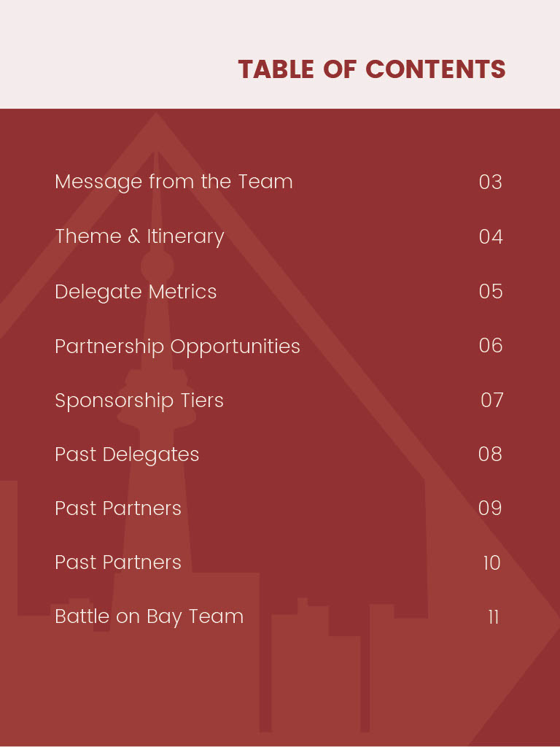Open the Battle on Bay Team entry
Screen dimensions: 560x747
(149, 616)
